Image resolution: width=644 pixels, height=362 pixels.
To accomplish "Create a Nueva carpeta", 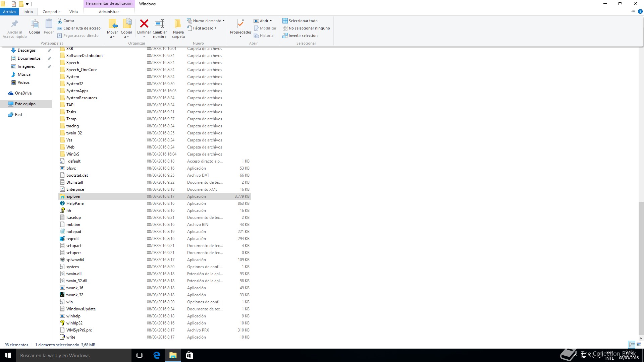I will tap(178, 28).
